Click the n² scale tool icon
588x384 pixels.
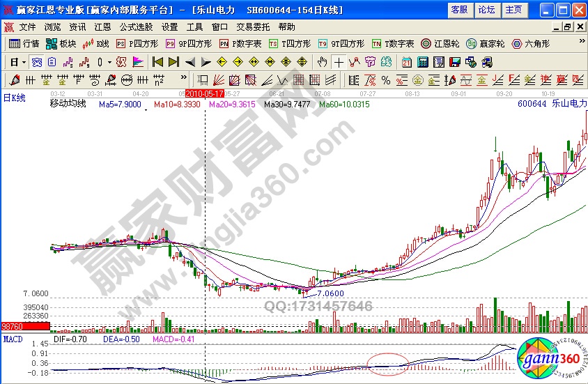tap(159, 80)
